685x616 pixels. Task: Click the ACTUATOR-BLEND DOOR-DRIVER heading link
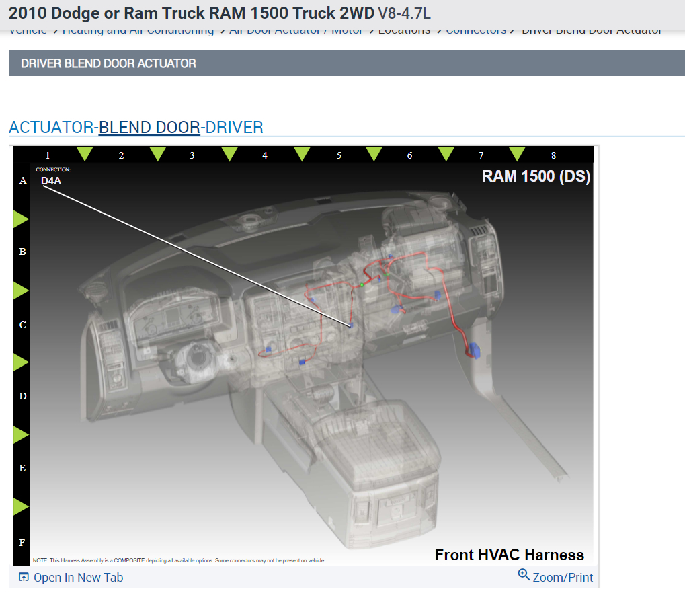click(136, 128)
